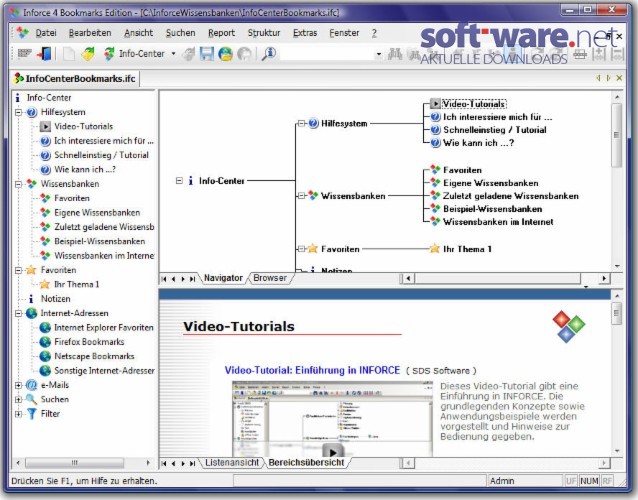Open the Fenster menu
The width and height of the screenshot is (638, 500).
point(344,33)
